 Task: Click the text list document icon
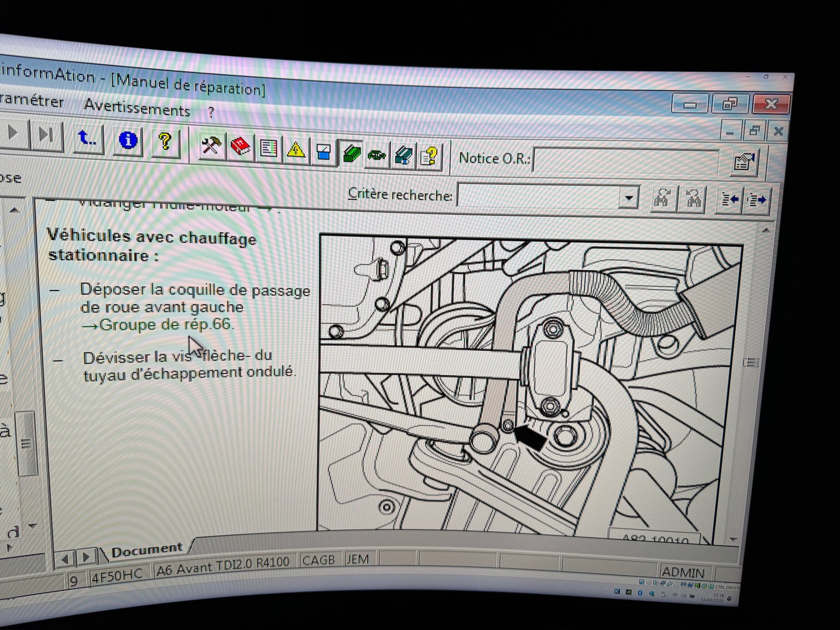tap(268, 149)
